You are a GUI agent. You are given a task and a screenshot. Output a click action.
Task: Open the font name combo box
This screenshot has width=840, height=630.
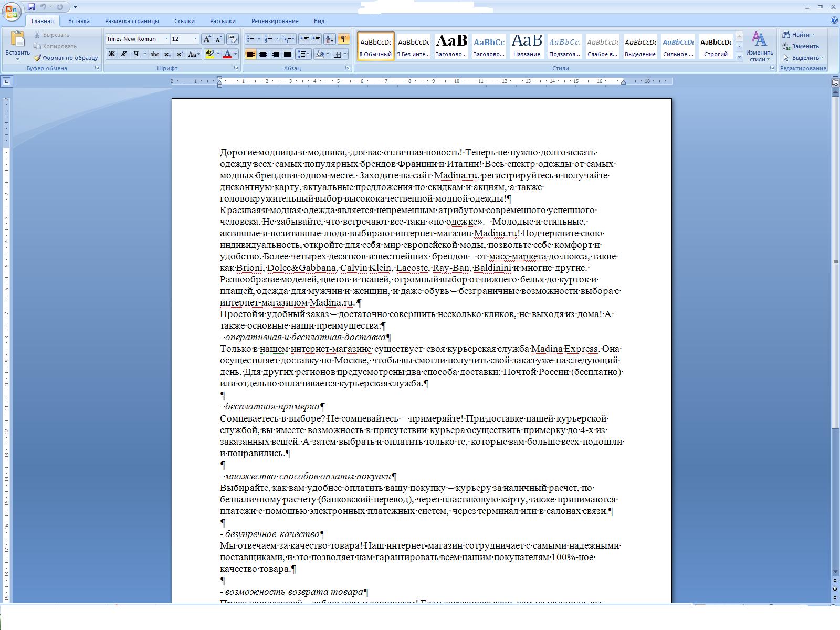(138, 39)
